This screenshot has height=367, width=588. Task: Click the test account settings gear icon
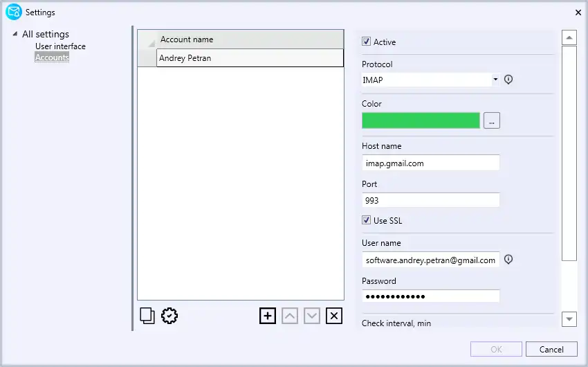169,316
